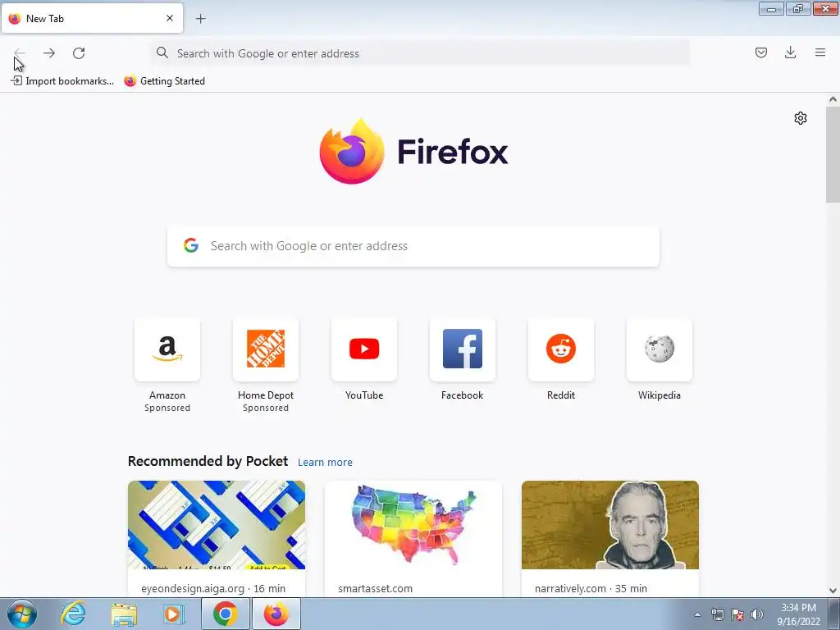Focus the address bar at the top
The width and height of the screenshot is (840, 630).
421,53
